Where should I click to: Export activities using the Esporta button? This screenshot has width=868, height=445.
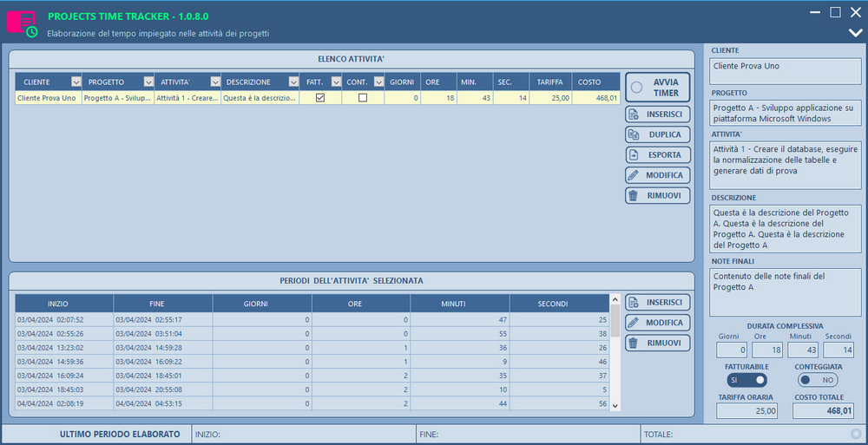(657, 155)
